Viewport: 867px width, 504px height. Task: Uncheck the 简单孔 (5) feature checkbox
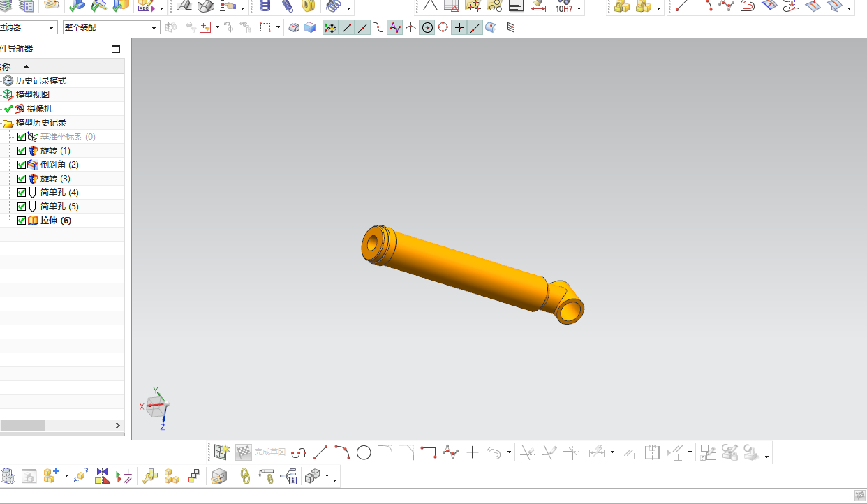(22, 207)
